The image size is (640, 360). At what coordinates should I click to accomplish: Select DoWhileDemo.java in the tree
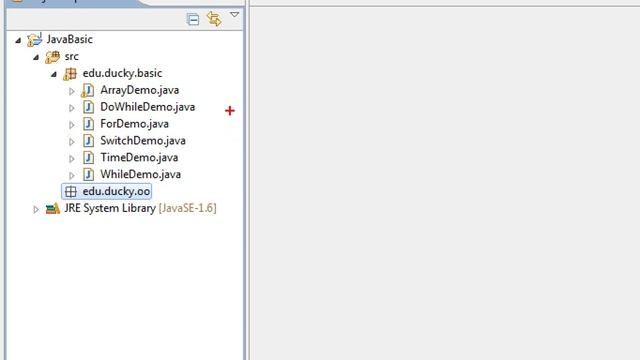click(148, 107)
